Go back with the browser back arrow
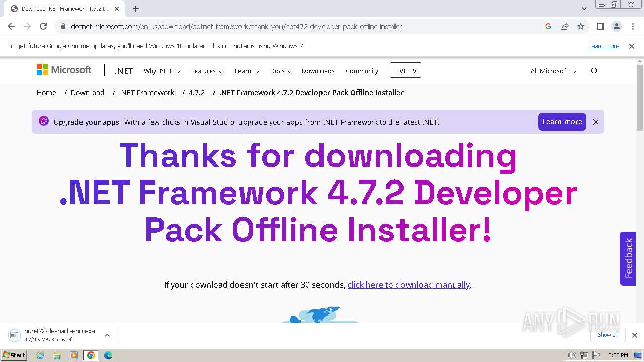 [11, 26]
